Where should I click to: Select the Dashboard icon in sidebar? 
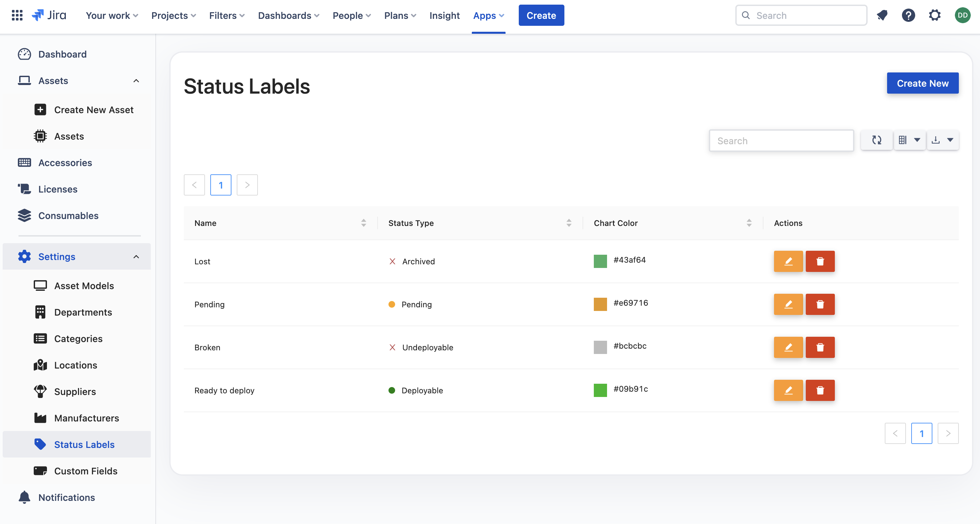point(24,54)
